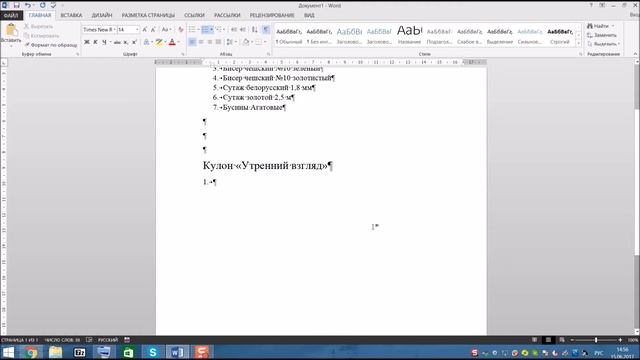Screen dimensions: 640x360
Task: Switch to the ДИЗАЙН tab
Action: [102, 16]
